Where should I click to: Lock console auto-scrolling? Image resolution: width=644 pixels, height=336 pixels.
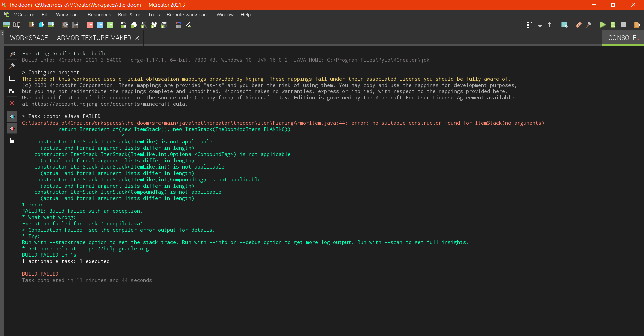click(12, 140)
